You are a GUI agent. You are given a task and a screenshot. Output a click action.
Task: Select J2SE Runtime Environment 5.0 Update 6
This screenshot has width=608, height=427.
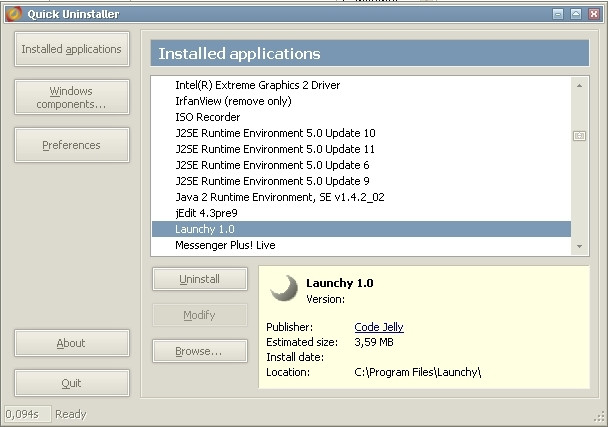[x=361, y=165]
